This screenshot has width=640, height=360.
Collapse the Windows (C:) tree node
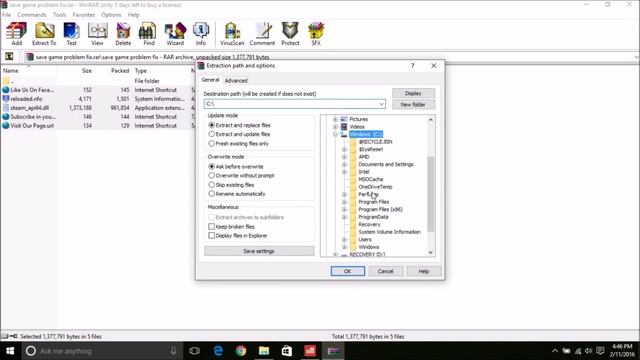pyautogui.click(x=335, y=134)
